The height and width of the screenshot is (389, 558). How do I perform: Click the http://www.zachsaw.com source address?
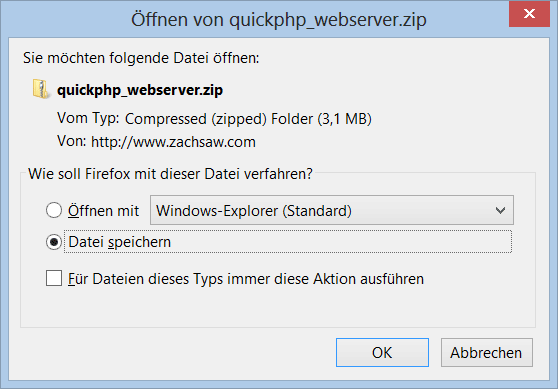[x=173, y=142]
